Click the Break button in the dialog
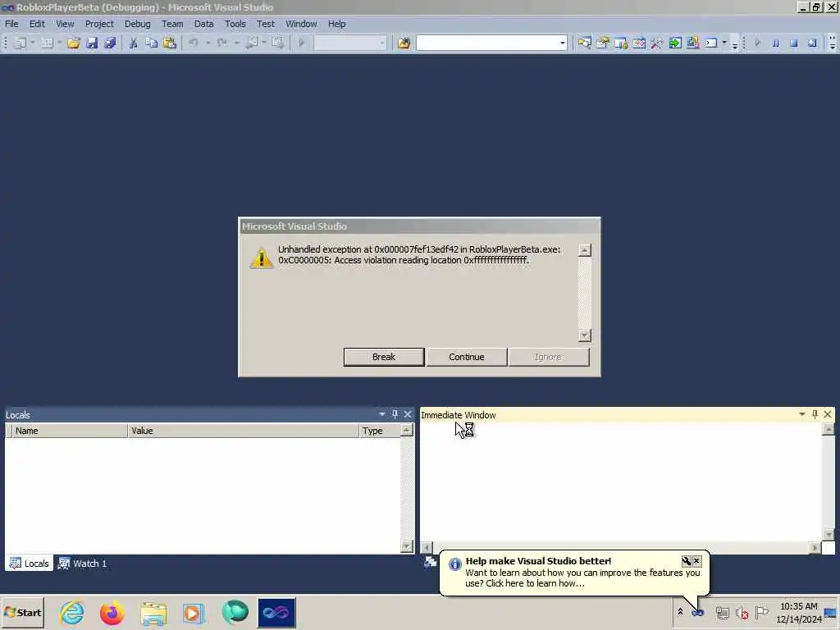The width and height of the screenshot is (840, 630). (384, 357)
